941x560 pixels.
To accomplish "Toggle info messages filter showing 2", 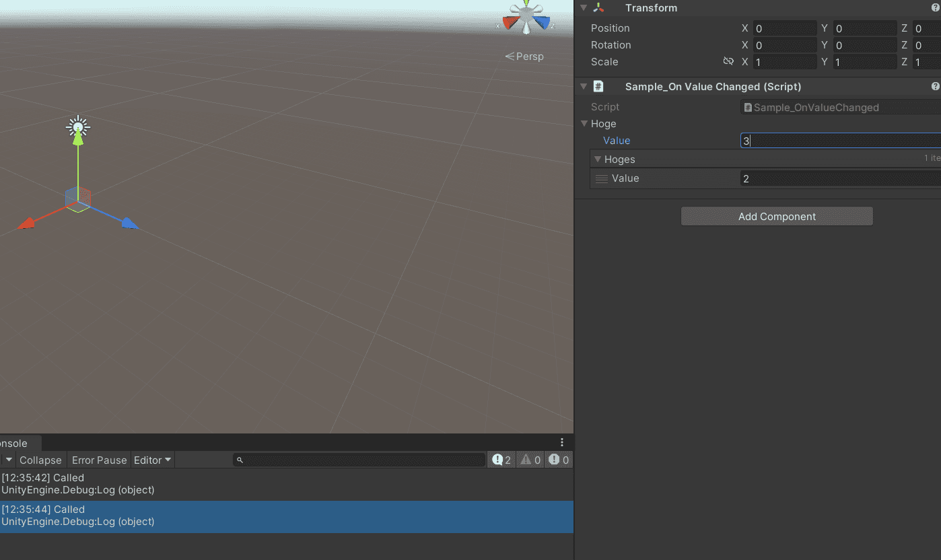I will 501,460.
